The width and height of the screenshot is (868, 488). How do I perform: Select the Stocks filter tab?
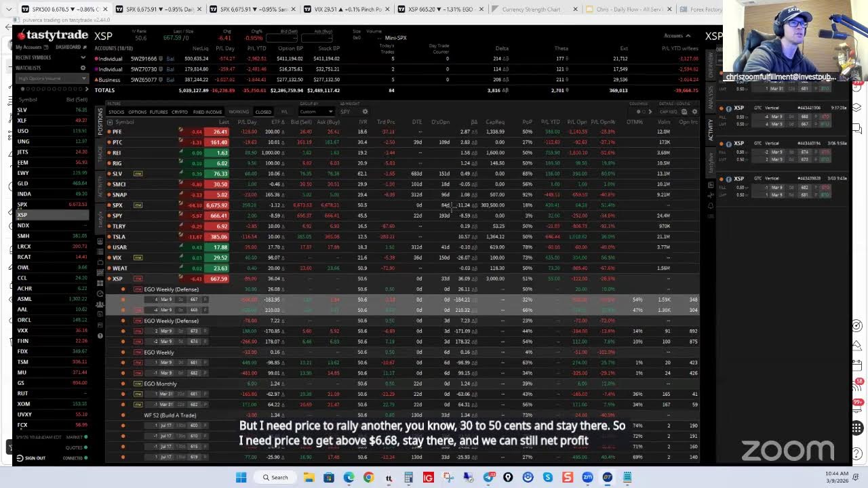[116, 112]
